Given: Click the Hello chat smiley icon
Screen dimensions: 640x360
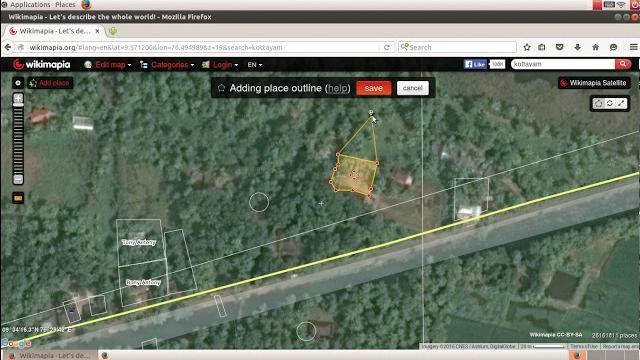Looking at the screenshot, I should click(x=613, y=47).
